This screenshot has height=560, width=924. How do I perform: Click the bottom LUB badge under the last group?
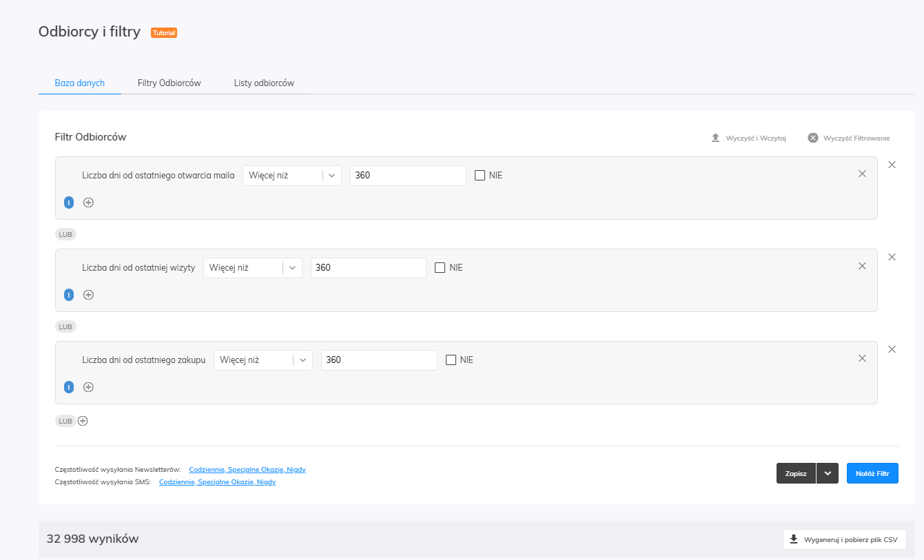(x=65, y=421)
